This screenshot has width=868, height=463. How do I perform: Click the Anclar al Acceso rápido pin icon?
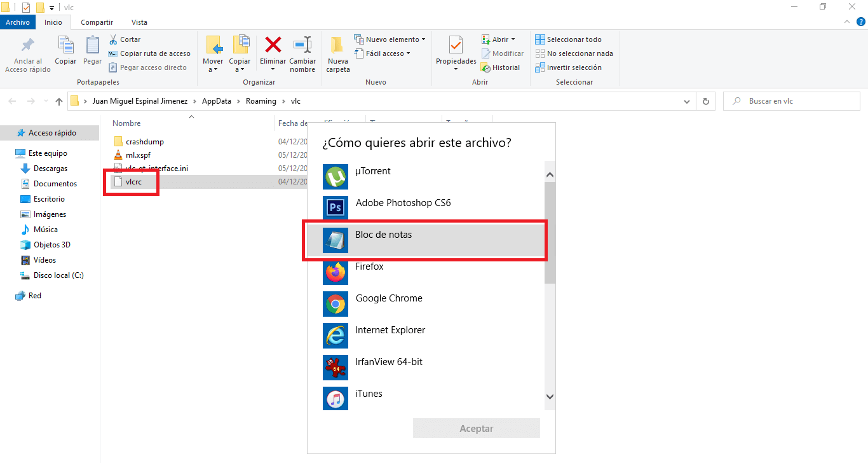pos(27,46)
